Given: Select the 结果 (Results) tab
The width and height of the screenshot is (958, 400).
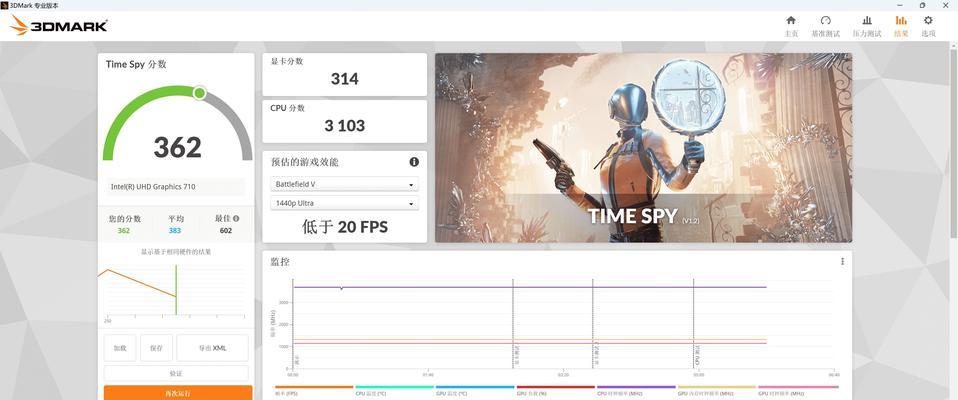Looking at the screenshot, I should [x=901, y=26].
